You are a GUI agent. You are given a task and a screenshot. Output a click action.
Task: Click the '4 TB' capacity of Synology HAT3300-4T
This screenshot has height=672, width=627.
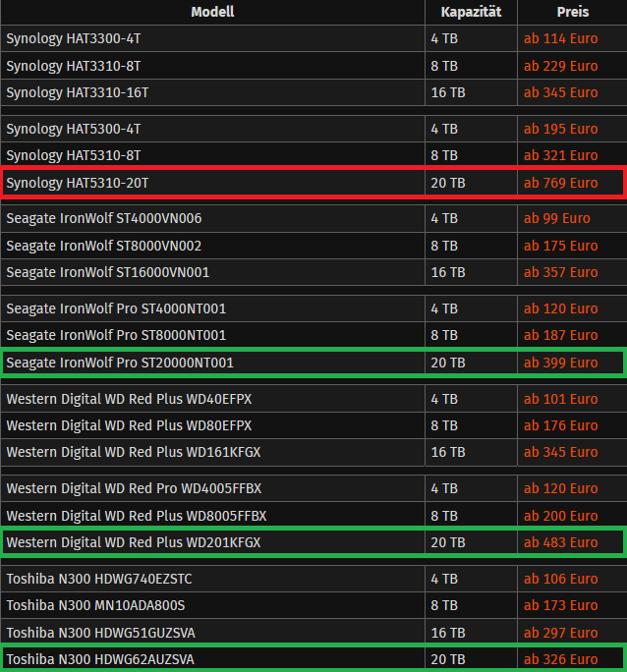pyautogui.click(x=444, y=38)
